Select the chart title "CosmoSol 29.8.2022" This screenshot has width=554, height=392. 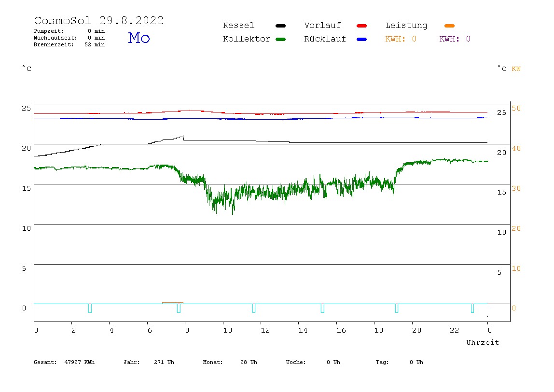pos(99,20)
